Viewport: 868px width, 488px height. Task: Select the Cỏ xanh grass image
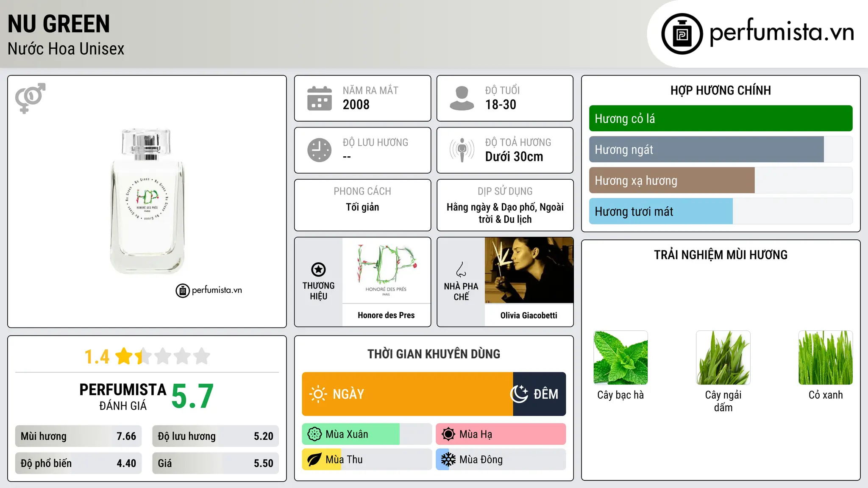pyautogui.click(x=826, y=358)
